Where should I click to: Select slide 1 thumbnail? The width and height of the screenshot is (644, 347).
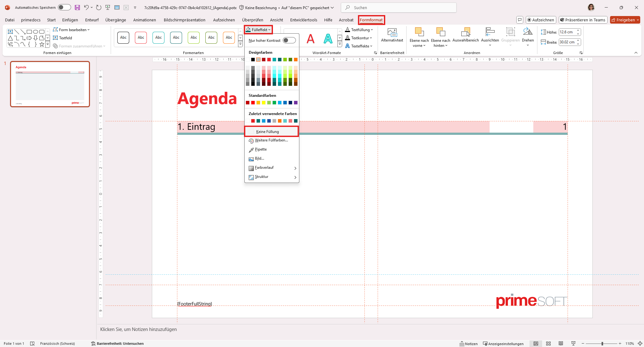(x=50, y=84)
